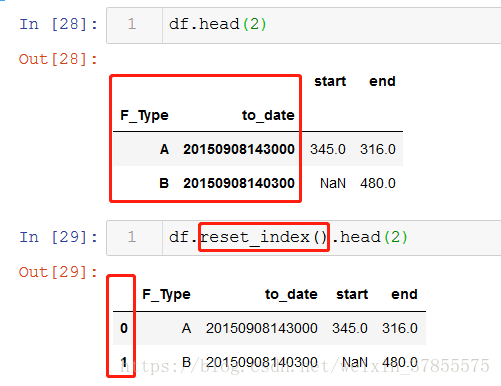Click the to_date index header in Out[28] table
This screenshot has height=386, width=501.
pos(268,115)
